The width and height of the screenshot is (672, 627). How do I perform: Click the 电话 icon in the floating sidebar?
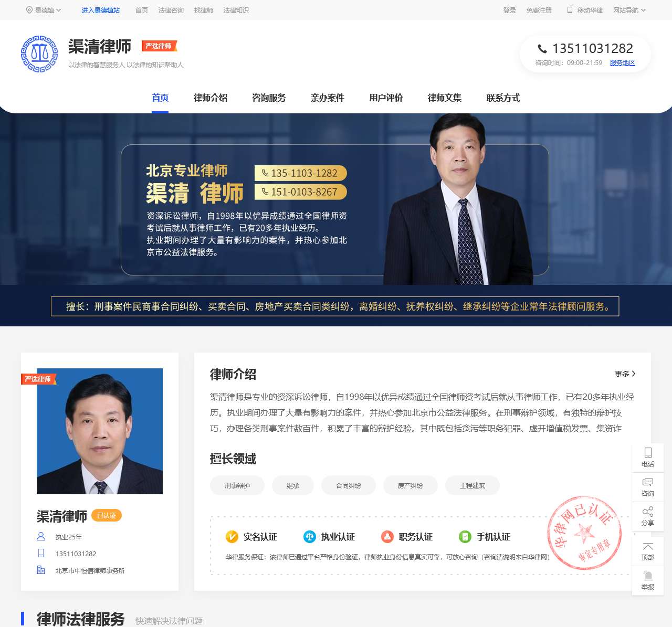coord(648,453)
